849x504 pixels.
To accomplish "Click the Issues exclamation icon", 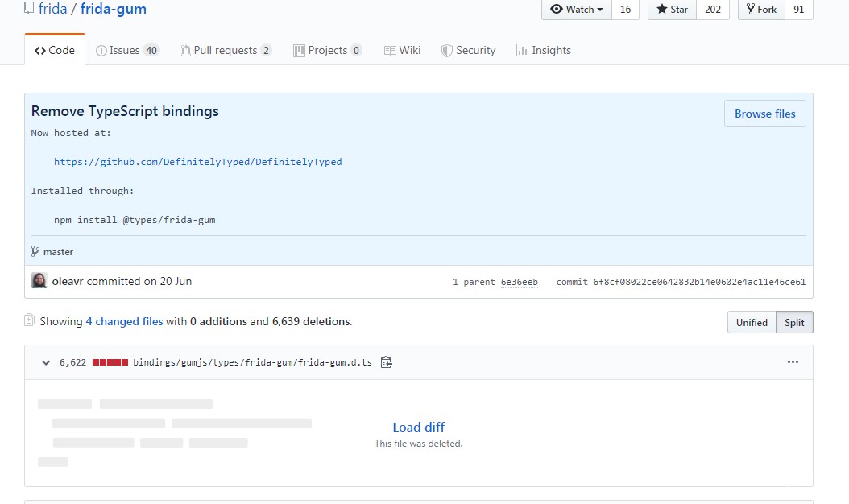I will [101, 51].
